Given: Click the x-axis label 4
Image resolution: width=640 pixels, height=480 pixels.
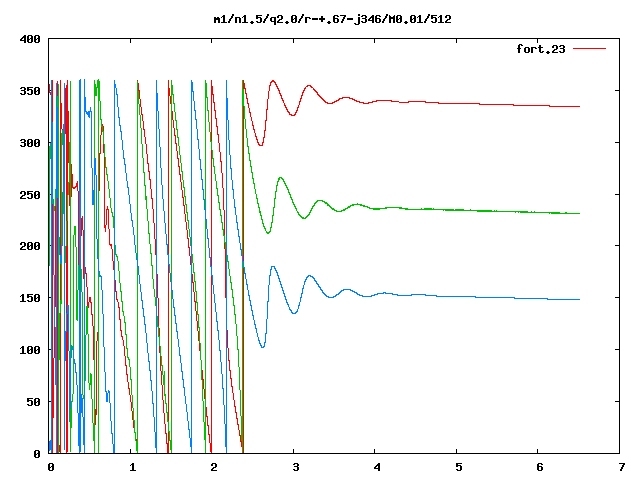Looking at the screenshot, I should pos(377,467).
